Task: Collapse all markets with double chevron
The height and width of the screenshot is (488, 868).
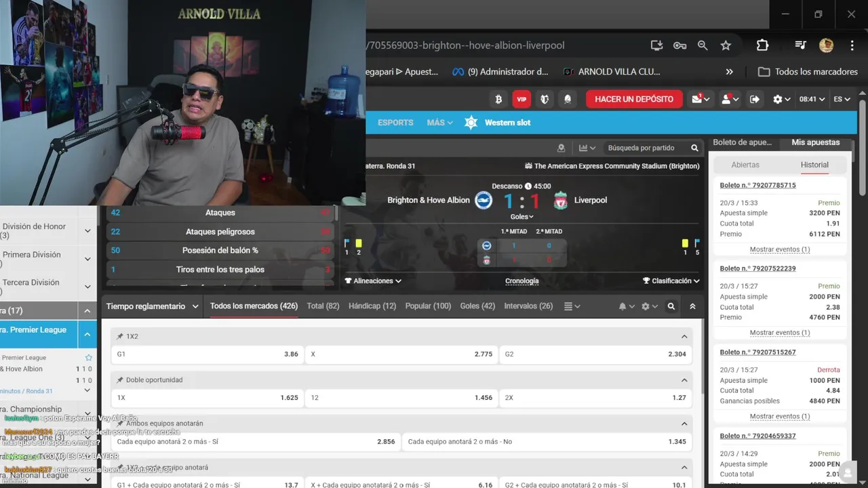Action: coord(692,306)
